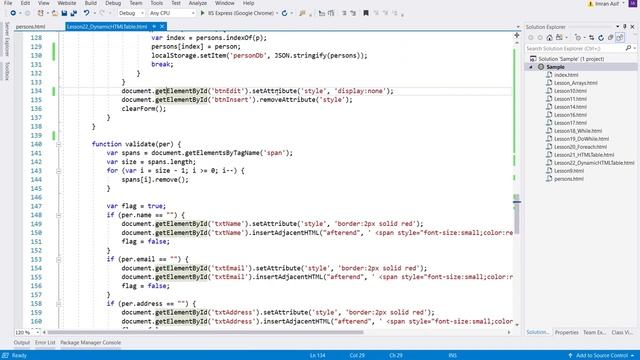Click the Collapse All icon in Solution Explorer
Image resolution: width=640 pixels, height=360 pixels.
[x=610, y=38]
